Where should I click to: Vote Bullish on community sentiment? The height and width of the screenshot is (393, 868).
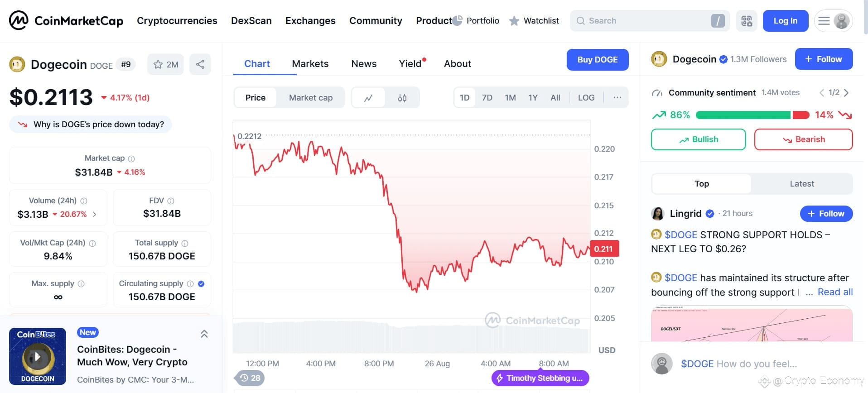tap(699, 139)
